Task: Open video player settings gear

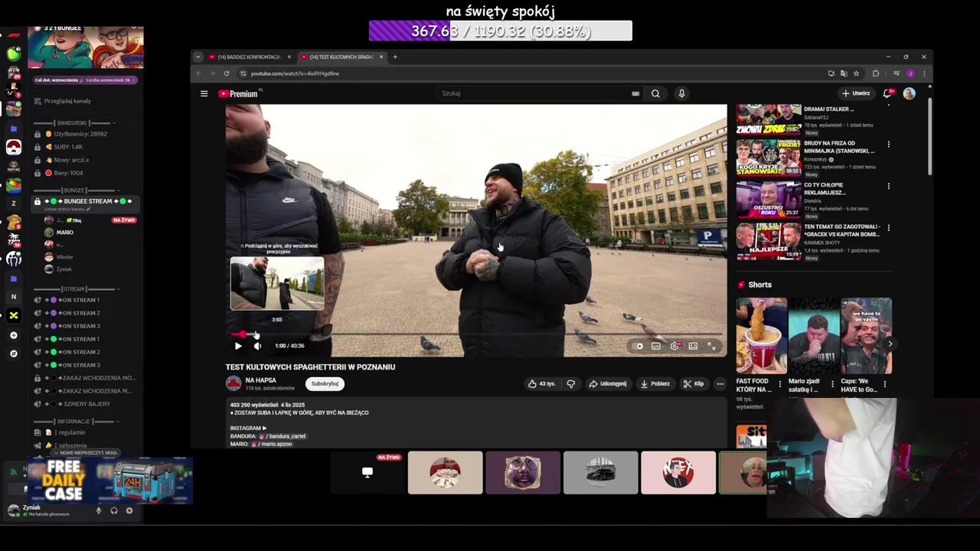Action: [675, 346]
